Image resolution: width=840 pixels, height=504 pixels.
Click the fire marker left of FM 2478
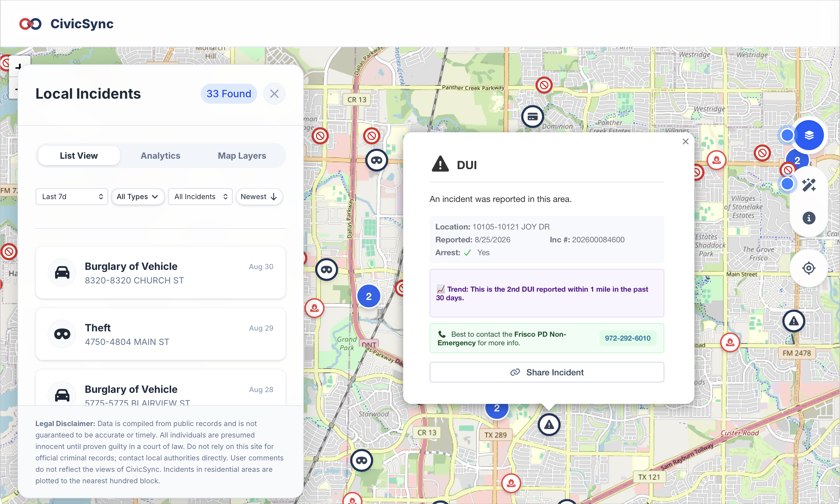point(730,342)
